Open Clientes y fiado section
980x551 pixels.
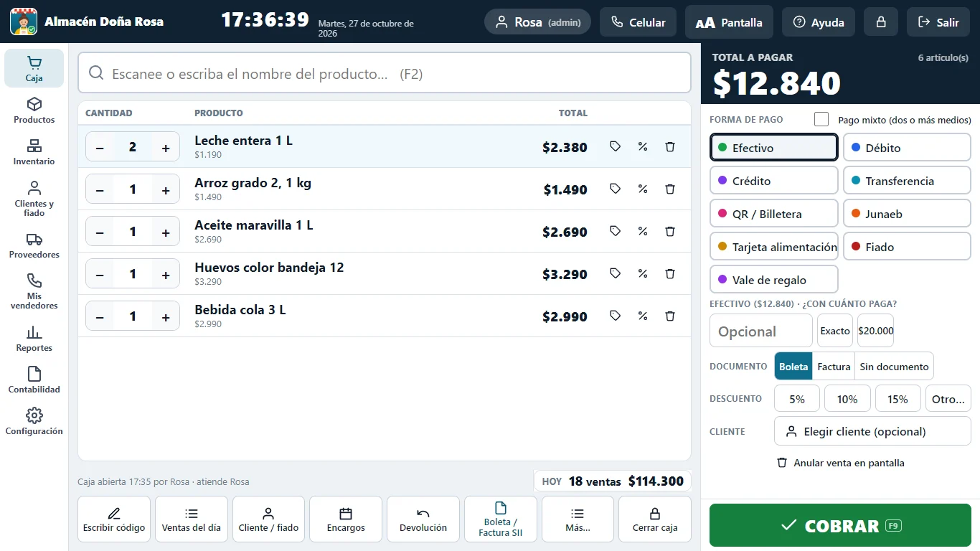click(34, 199)
